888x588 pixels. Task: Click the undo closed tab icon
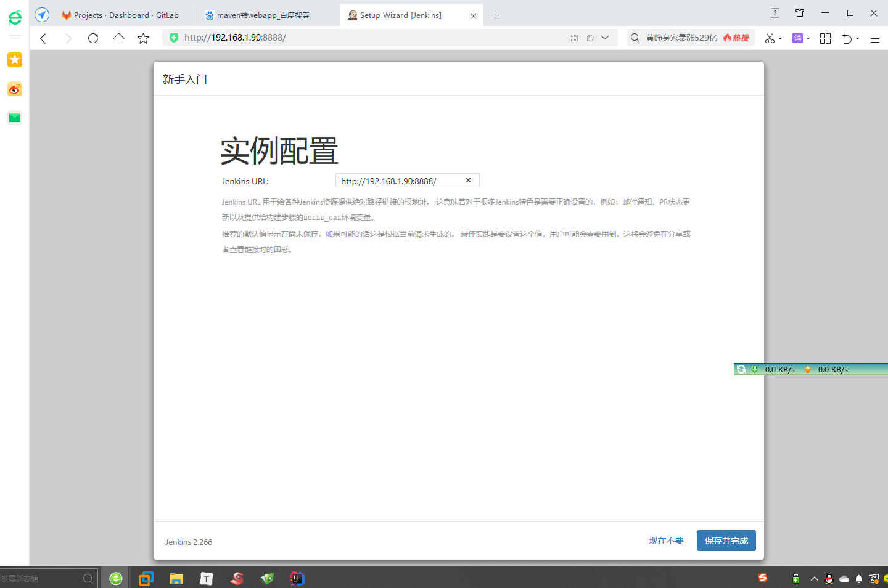coord(847,38)
